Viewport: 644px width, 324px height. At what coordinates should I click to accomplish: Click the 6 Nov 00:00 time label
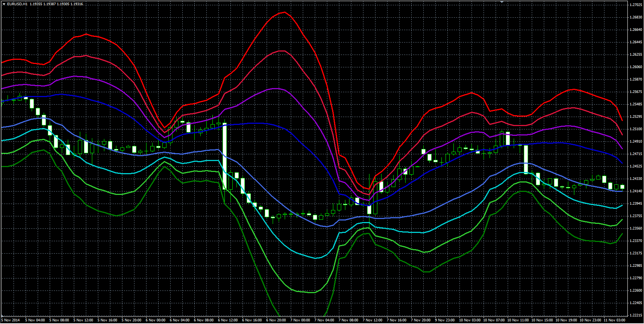coord(156,320)
